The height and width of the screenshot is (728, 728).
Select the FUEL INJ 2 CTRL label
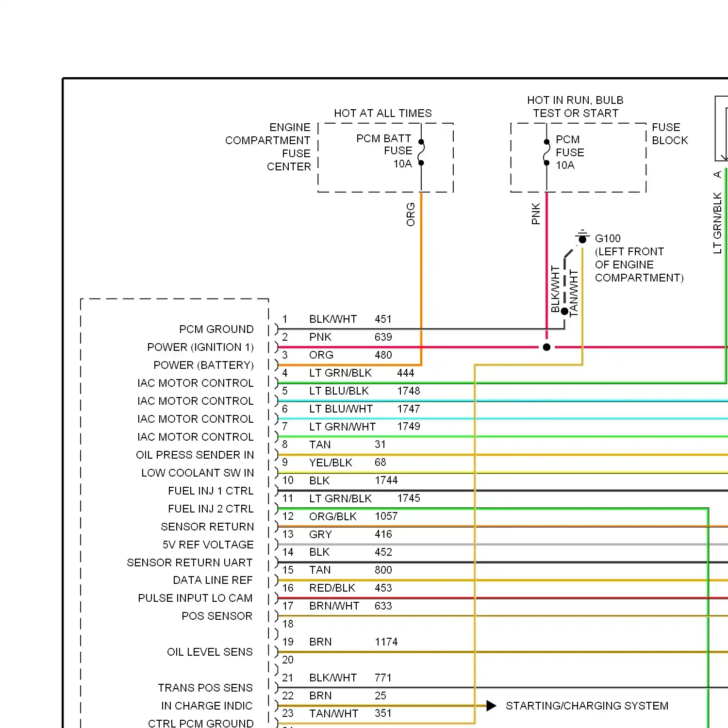pos(211,509)
